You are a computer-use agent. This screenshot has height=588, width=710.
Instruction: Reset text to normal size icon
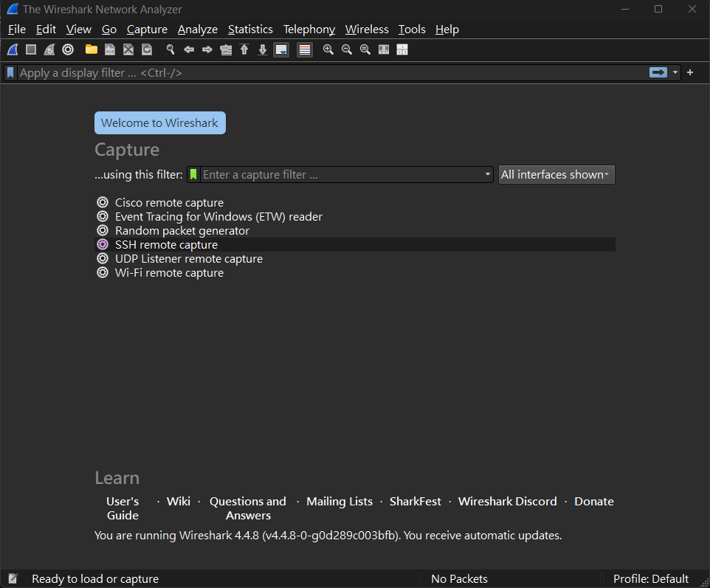tap(365, 49)
